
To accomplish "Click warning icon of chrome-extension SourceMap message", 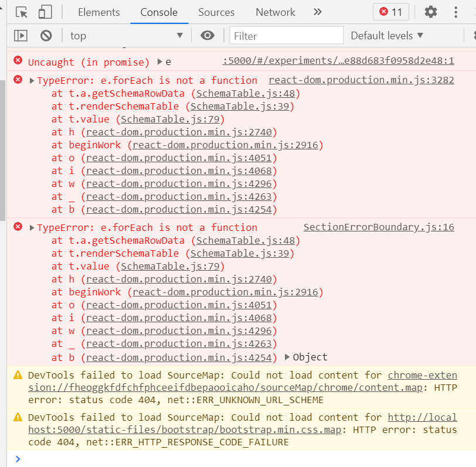I will [x=18, y=375].
